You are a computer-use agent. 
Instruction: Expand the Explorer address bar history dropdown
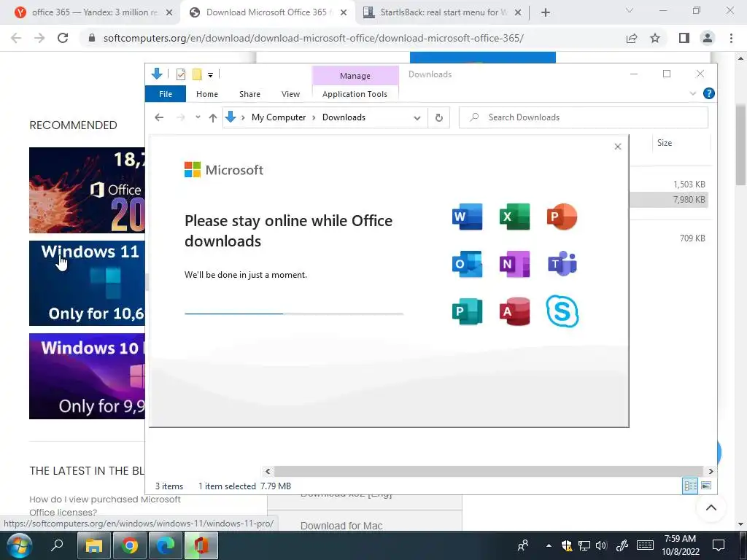coord(417,117)
